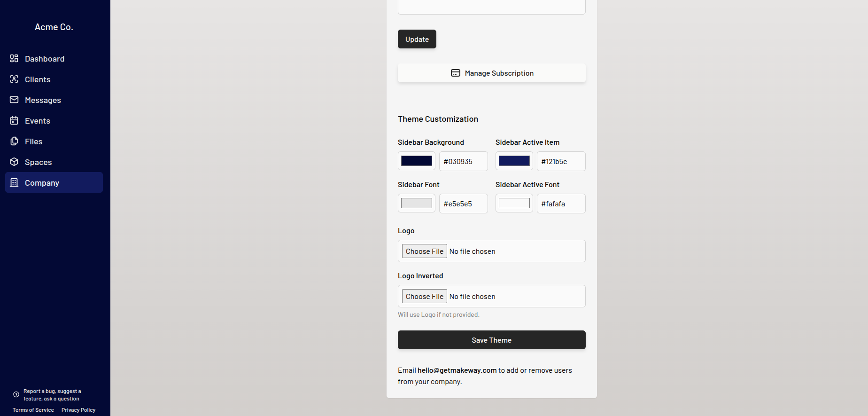Screen dimensions: 868x416
Task: Click the Dashboard grid icon
Action: 14,58
